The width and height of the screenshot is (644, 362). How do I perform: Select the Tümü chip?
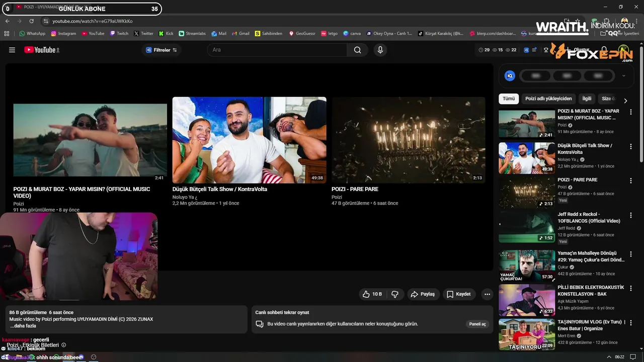pyautogui.click(x=509, y=99)
